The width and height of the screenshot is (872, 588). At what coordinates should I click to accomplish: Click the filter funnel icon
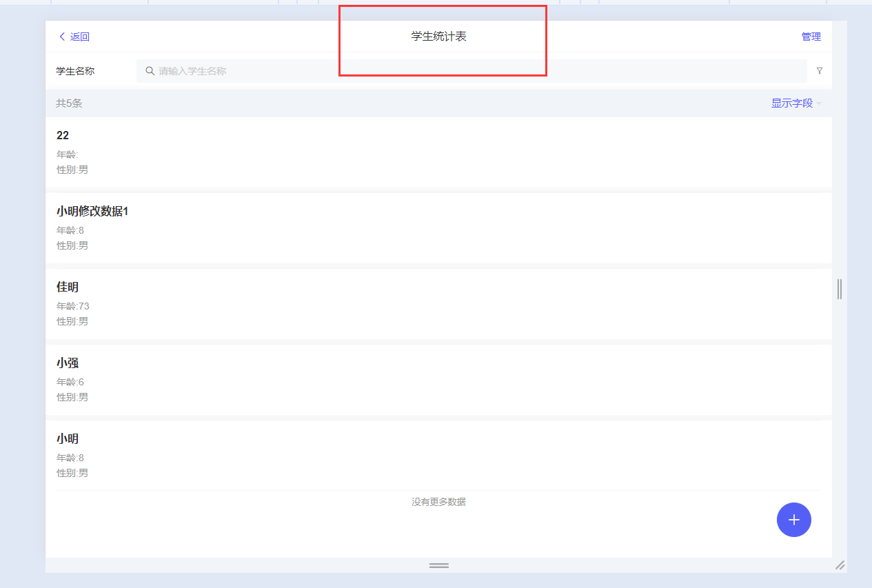(x=820, y=71)
